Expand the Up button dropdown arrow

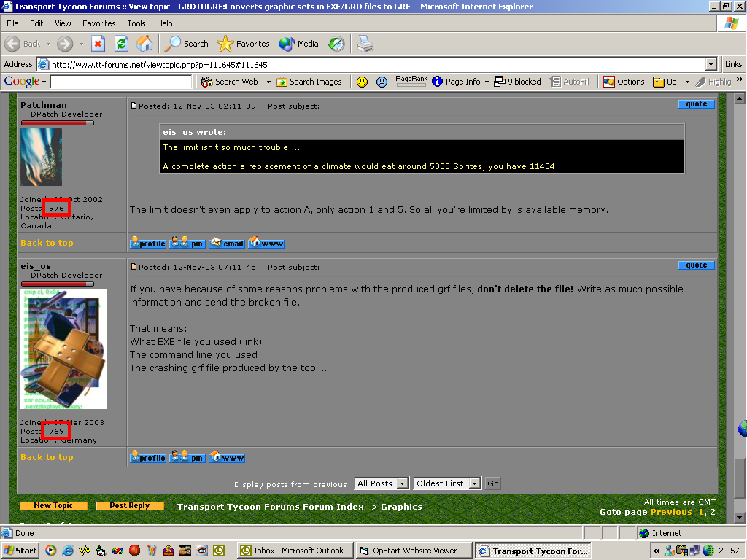(x=687, y=82)
